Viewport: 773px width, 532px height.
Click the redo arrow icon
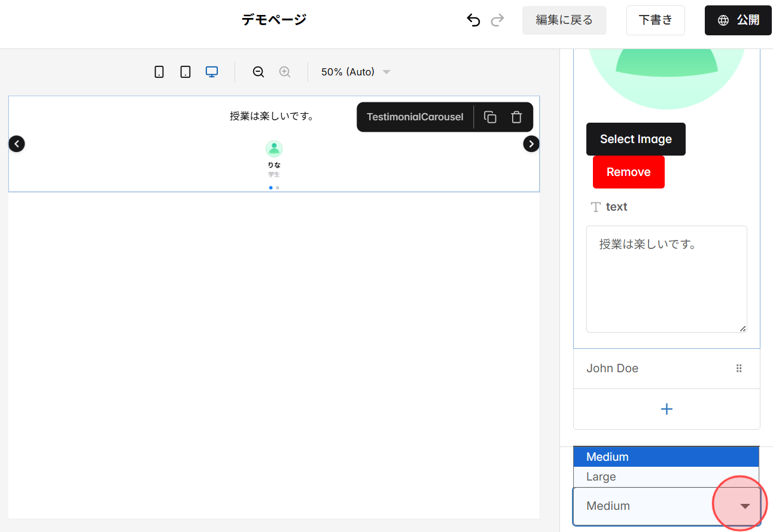(x=497, y=20)
